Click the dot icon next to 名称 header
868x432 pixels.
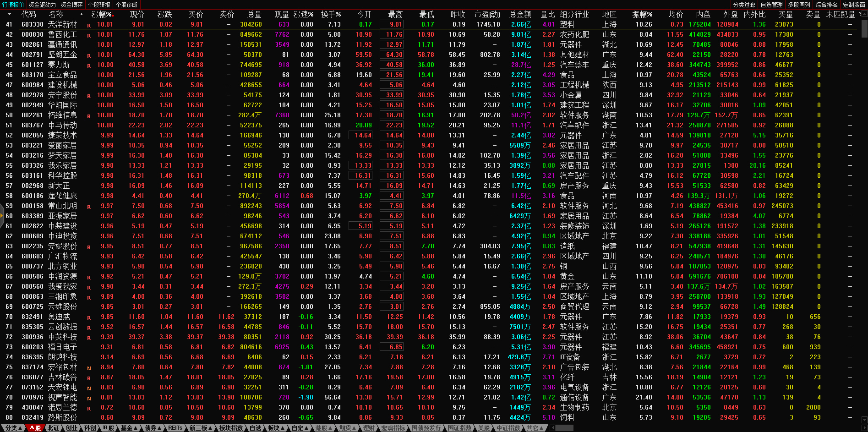82,14
